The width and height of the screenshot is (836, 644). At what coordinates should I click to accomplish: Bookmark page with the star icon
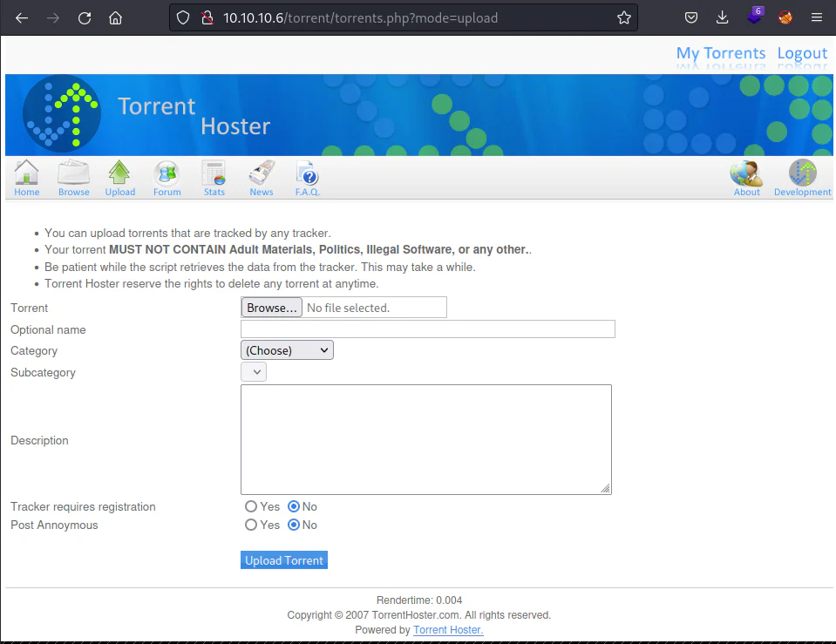[624, 18]
